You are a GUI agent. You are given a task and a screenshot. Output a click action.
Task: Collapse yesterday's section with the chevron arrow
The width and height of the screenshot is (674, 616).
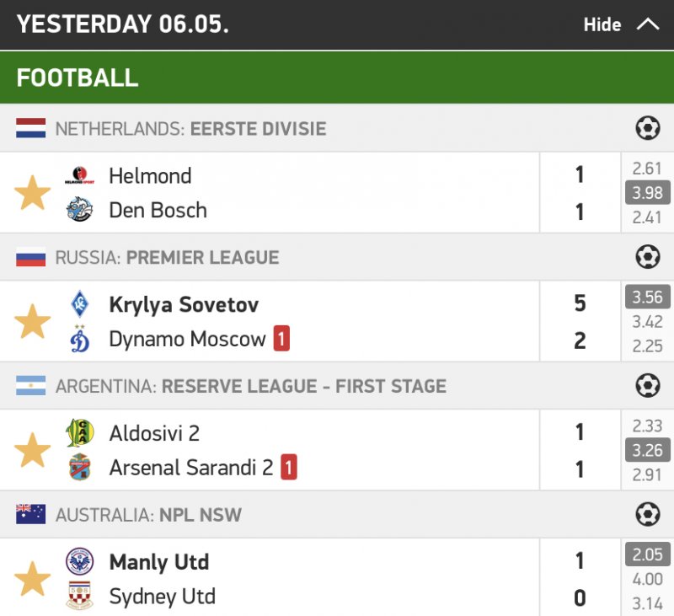(x=648, y=24)
